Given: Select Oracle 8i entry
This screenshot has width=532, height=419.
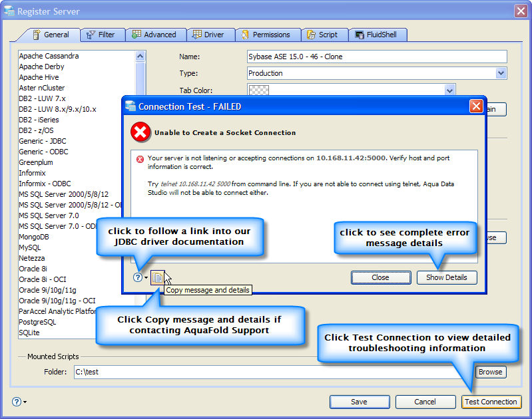Looking at the screenshot, I should (33, 269).
